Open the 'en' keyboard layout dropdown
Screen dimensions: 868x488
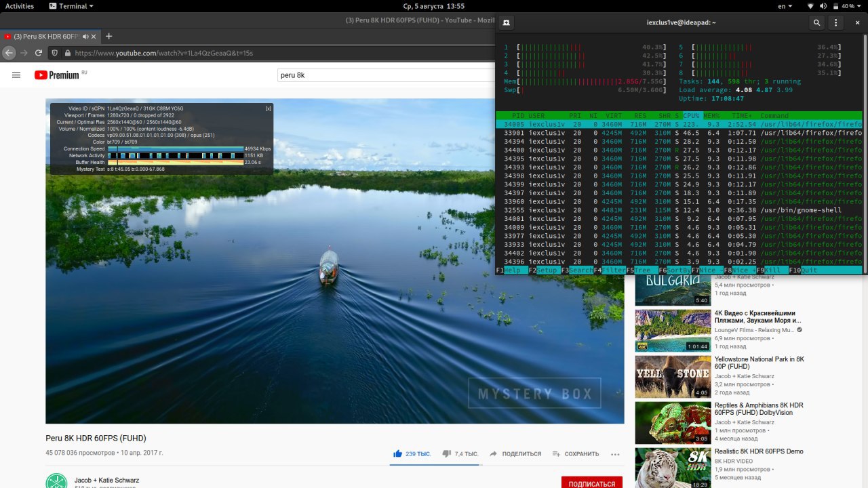(785, 6)
